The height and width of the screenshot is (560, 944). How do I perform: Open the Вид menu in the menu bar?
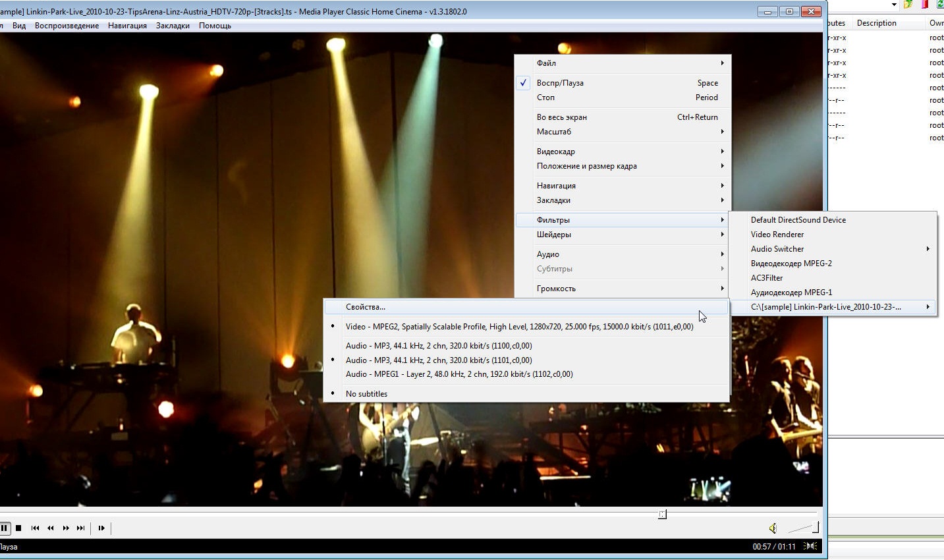coord(19,26)
